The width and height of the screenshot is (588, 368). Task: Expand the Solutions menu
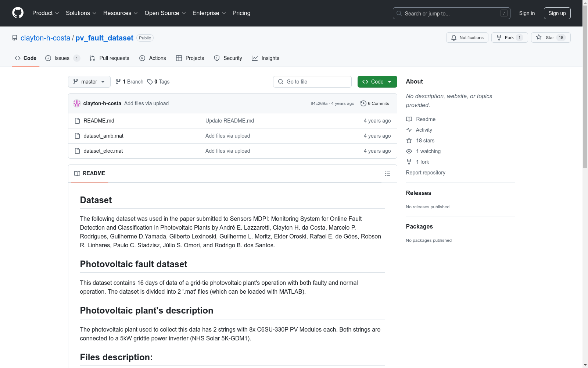click(x=81, y=13)
